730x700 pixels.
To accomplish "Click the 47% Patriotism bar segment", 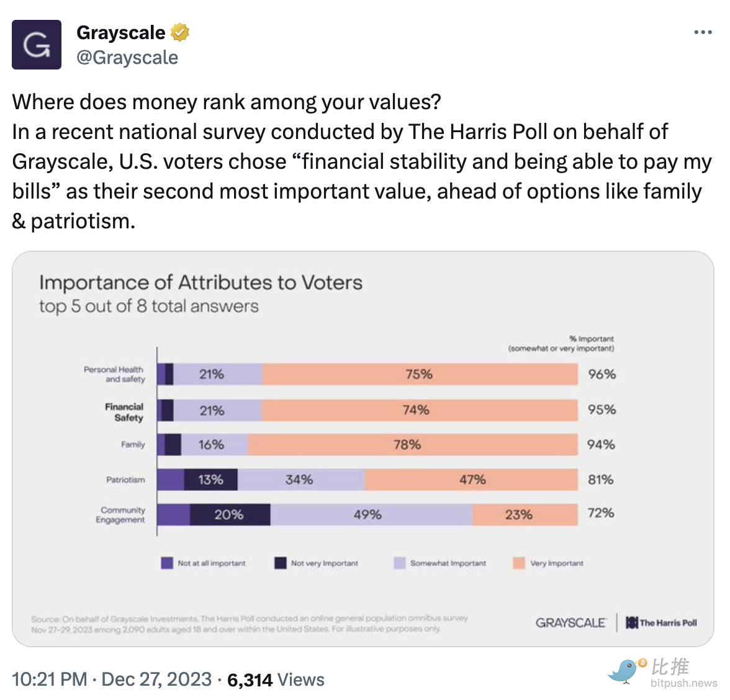I will point(472,480).
